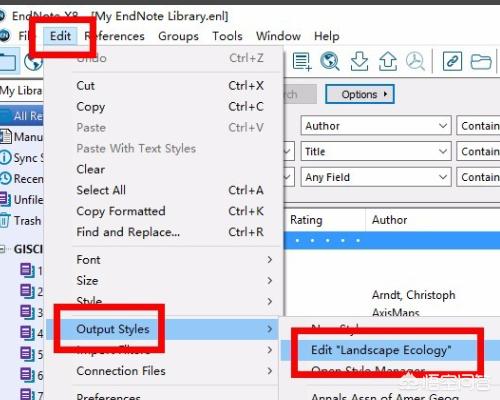
Task: Click the Open Link toolbar icon
Action: tap(452, 61)
